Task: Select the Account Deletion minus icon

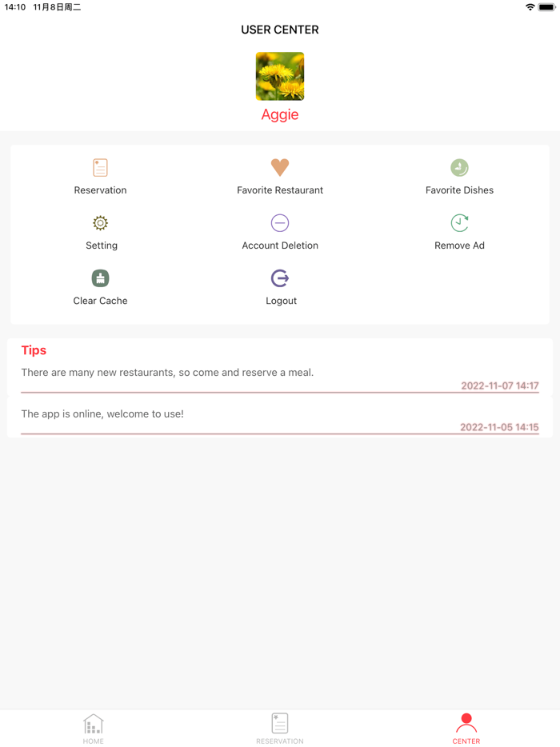Action: pos(280,222)
